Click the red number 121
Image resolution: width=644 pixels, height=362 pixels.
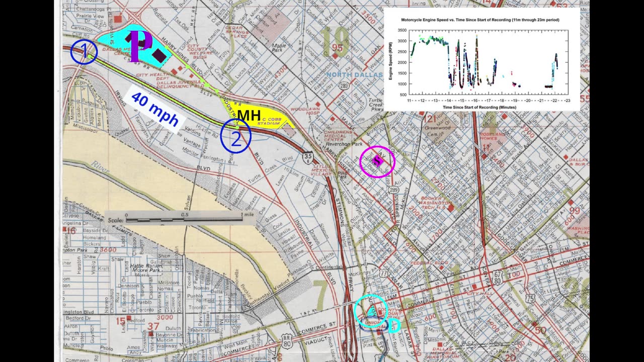click(429, 118)
